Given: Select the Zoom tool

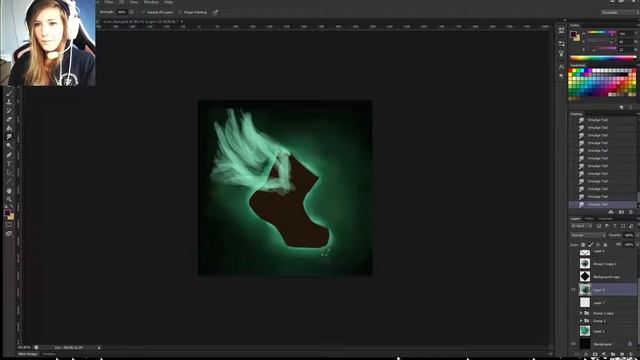Looking at the screenshot, I should 9,199.
